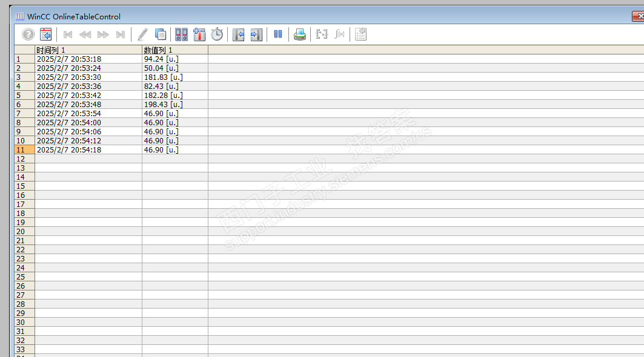Click the 46.90 value at 20:54:18

(161, 150)
